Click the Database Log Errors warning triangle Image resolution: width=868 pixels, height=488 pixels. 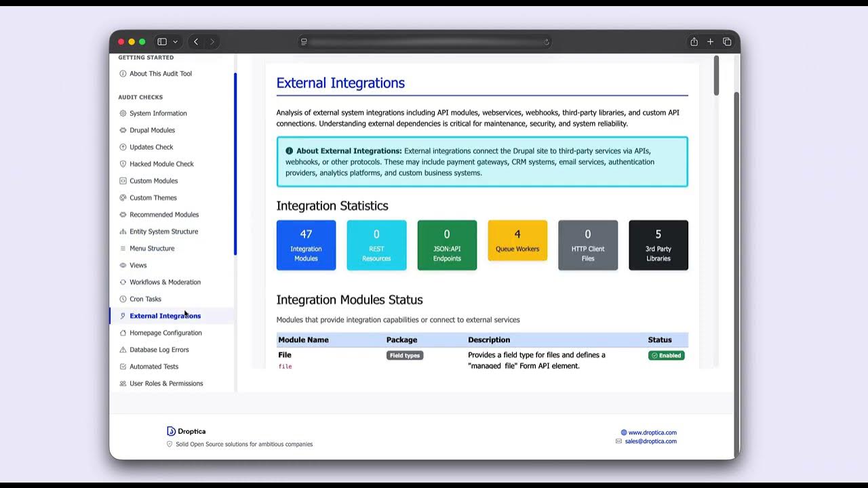123,350
